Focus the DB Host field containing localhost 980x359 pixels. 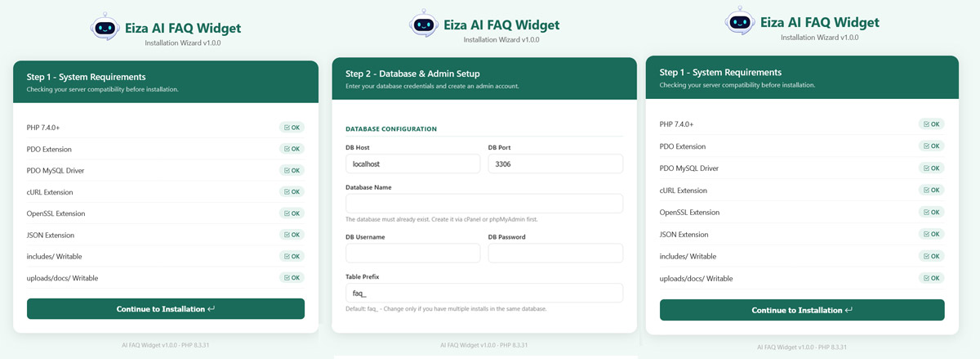(x=412, y=164)
